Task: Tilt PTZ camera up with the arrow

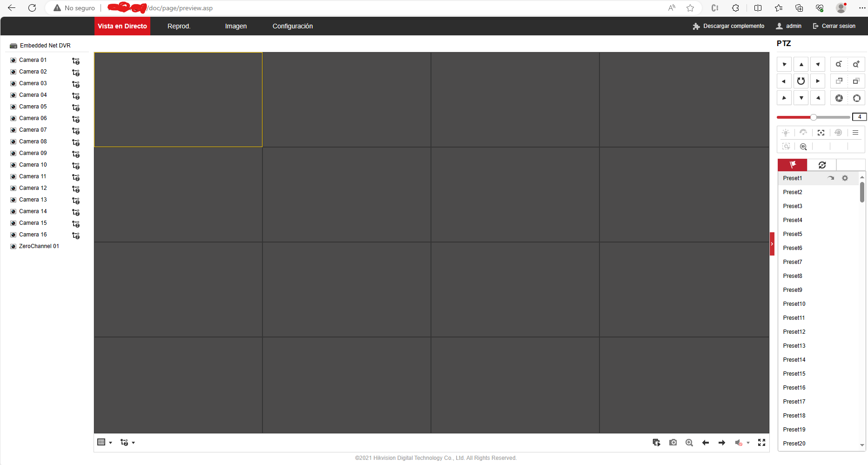Action: click(x=801, y=64)
